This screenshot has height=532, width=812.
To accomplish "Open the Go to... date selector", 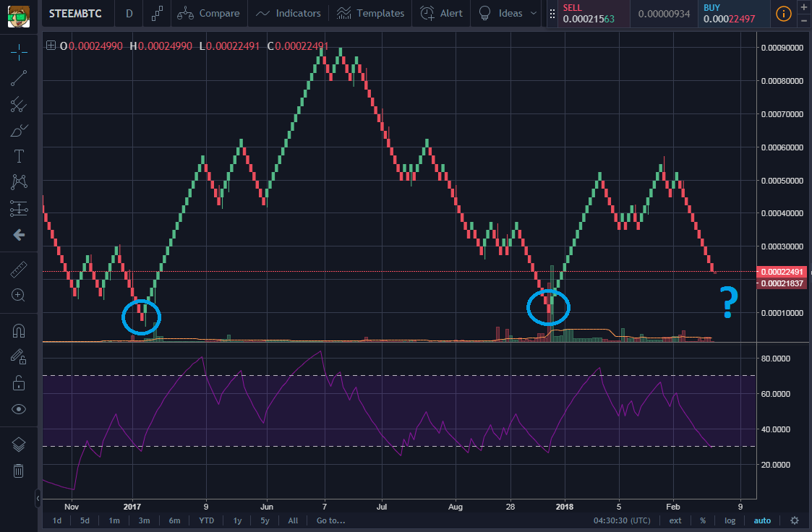I will 330,520.
